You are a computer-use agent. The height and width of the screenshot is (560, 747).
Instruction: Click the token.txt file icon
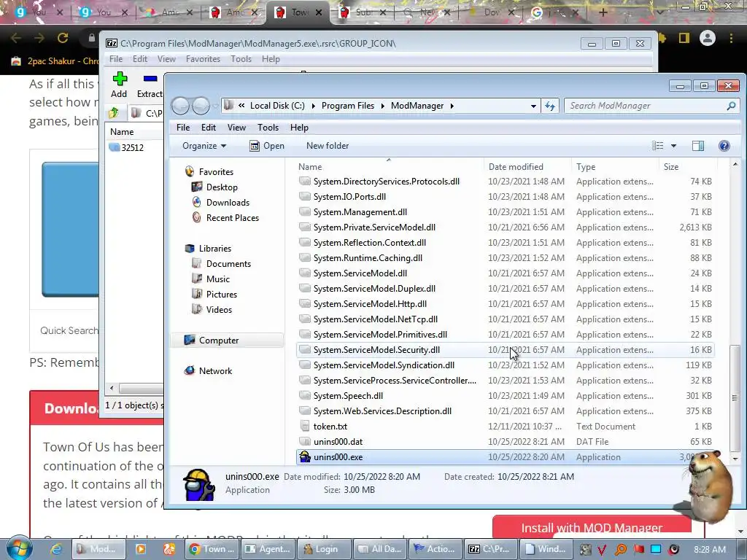click(304, 426)
